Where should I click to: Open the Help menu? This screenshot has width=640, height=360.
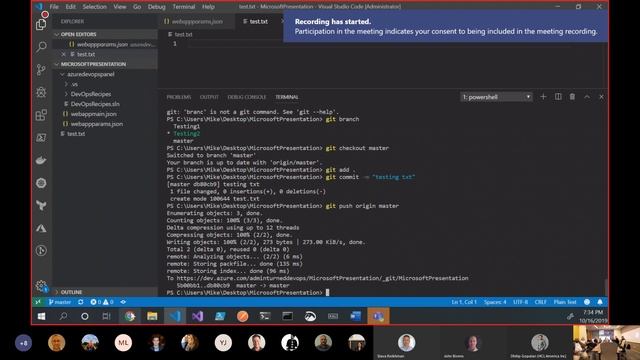208,7
